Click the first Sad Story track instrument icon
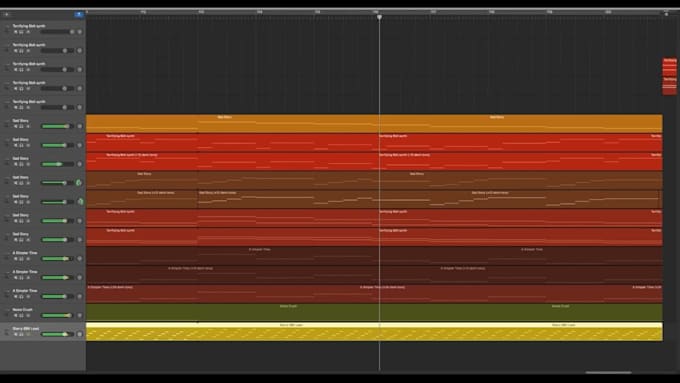 [x=7, y=124]
